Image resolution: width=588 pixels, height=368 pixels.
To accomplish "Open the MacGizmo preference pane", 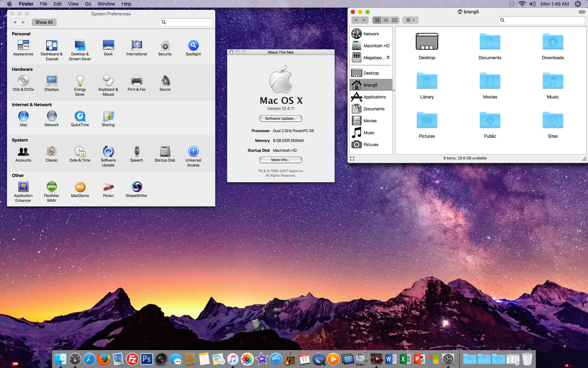I will (x=80, y=190).
